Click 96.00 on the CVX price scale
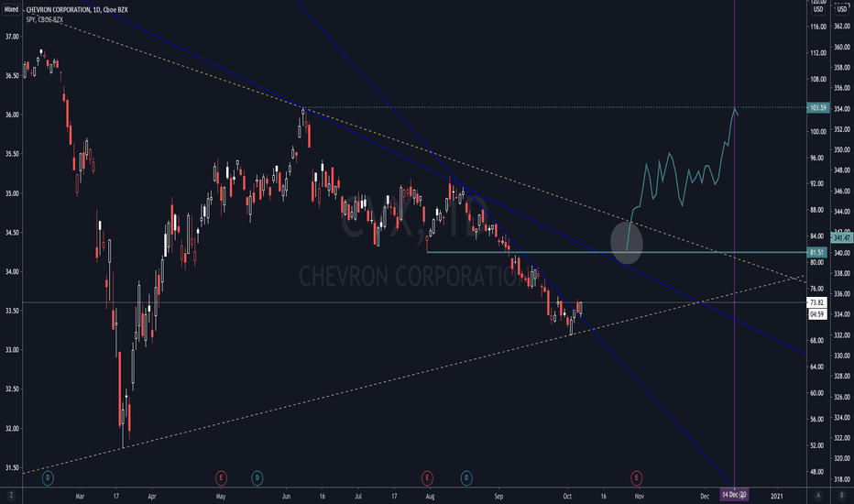Screen dimensions: 854x504 coord(818,158)
